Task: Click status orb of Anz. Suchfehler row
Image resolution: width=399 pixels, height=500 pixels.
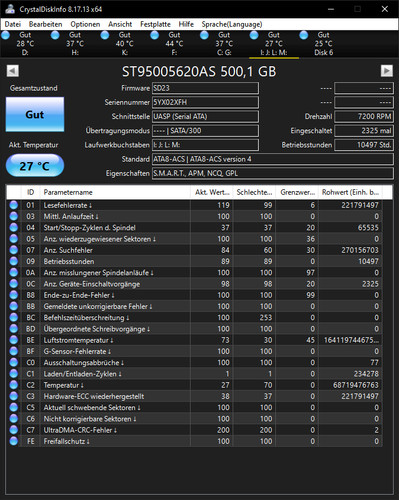Action: tap(14, 250)
